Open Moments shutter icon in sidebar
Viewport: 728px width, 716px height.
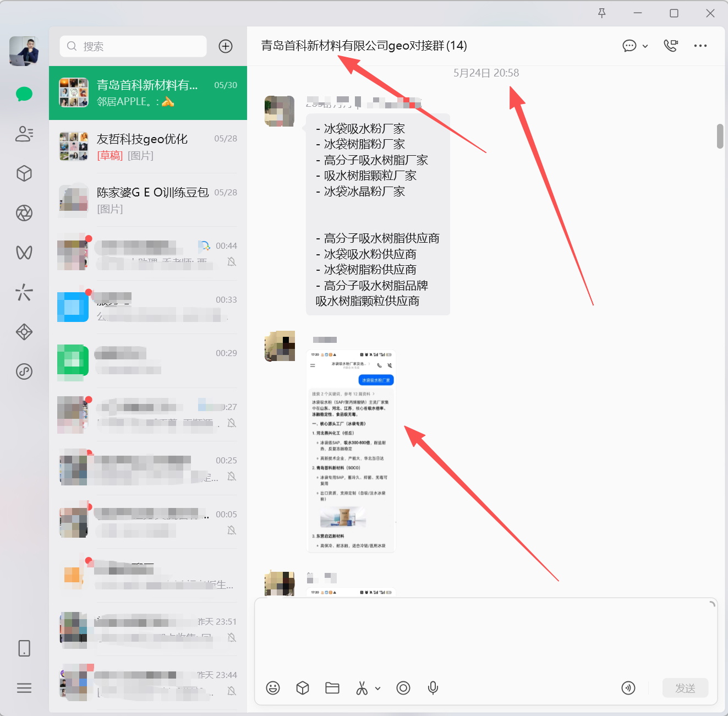pos(24,213)
